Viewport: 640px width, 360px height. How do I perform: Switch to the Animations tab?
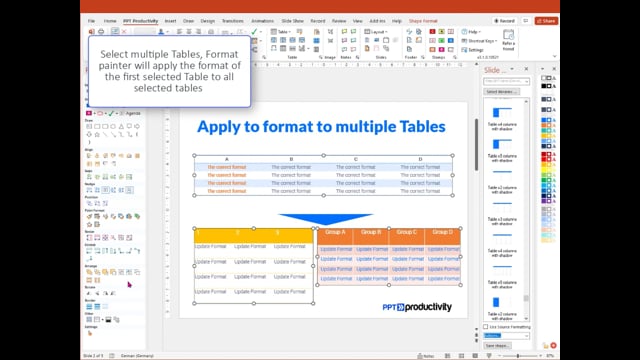click(x=262, y=21)
